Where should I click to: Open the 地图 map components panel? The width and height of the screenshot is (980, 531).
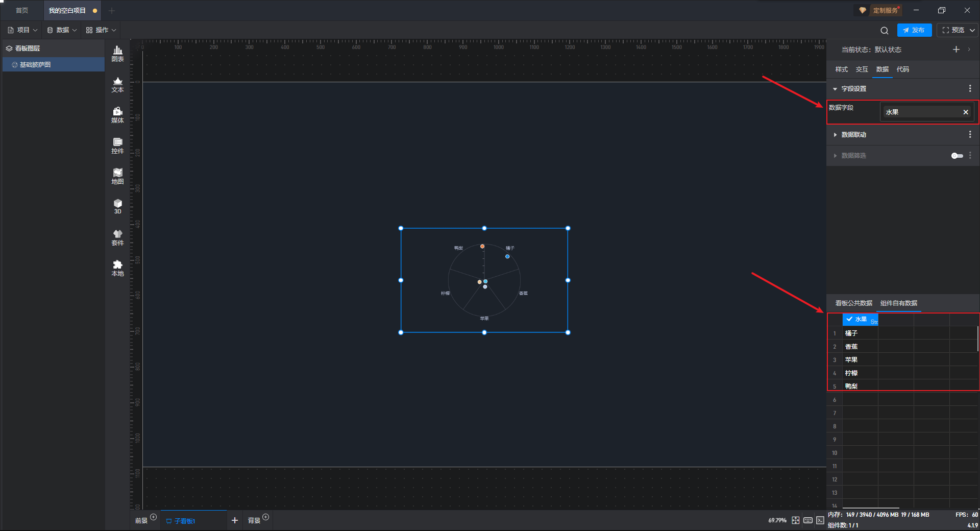[x=117, y=176]
